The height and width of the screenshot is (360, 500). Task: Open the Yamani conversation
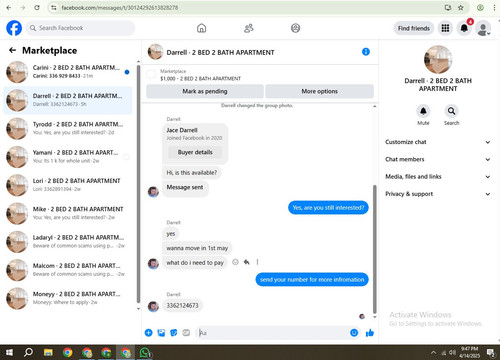(68, 157)
